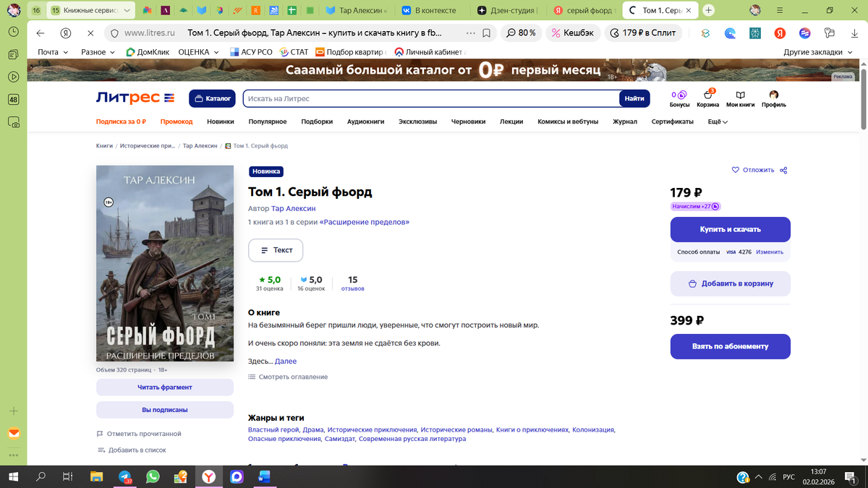Image resolution: width=868 pixels, height=488 pixels.
Task: Click Изменить payment method link
Action: click(x=770, y=252)
